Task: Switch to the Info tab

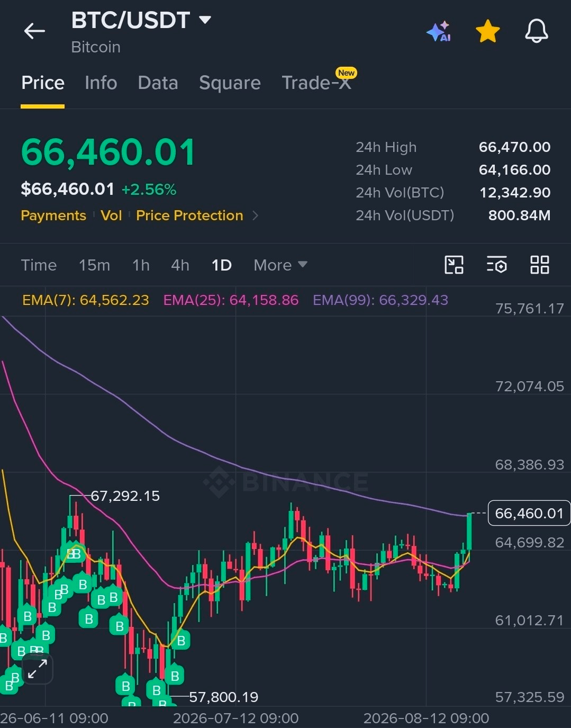Action: [x=101, y=83]
